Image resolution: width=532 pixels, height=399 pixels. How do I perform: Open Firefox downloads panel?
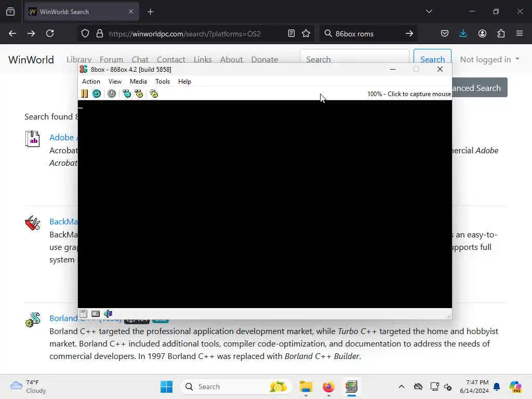[463, 34]
